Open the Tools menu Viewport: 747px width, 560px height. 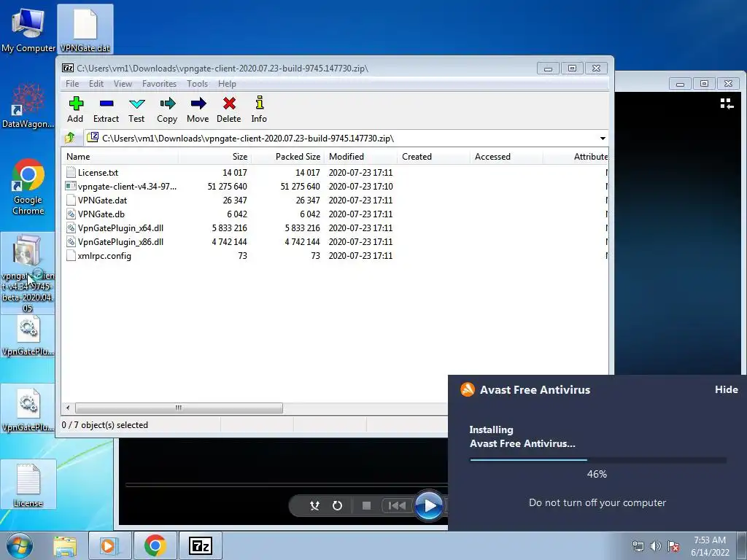click(x=197, y=84)
